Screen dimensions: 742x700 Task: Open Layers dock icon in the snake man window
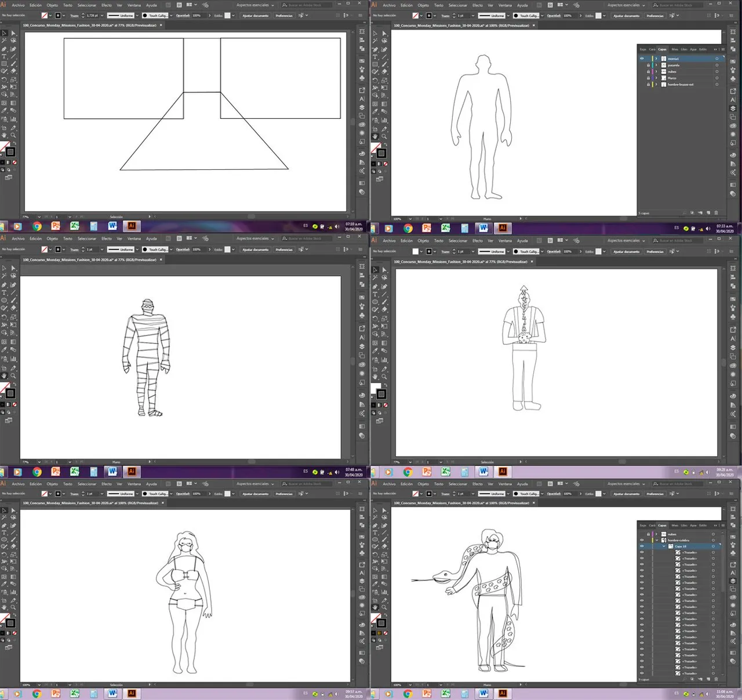click(733, 581)
